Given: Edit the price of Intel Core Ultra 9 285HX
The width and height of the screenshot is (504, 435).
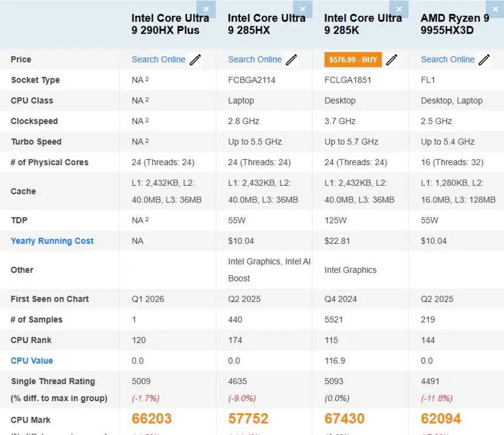Looking at the screenshot, I should point(292,59).
